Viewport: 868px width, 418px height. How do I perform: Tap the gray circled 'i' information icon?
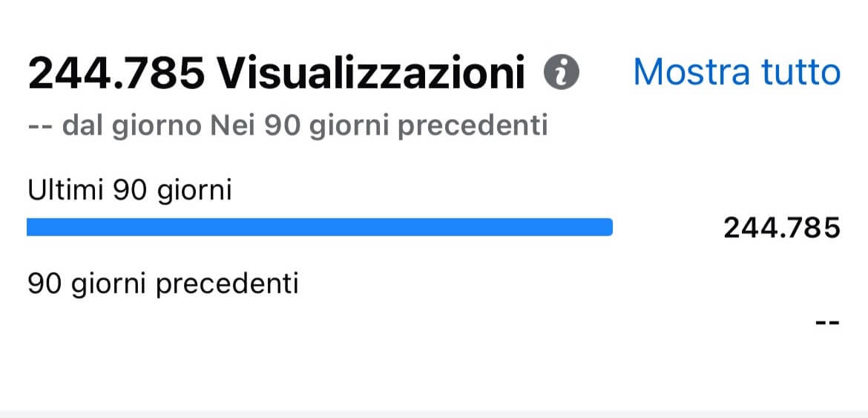tap(562, 73)
